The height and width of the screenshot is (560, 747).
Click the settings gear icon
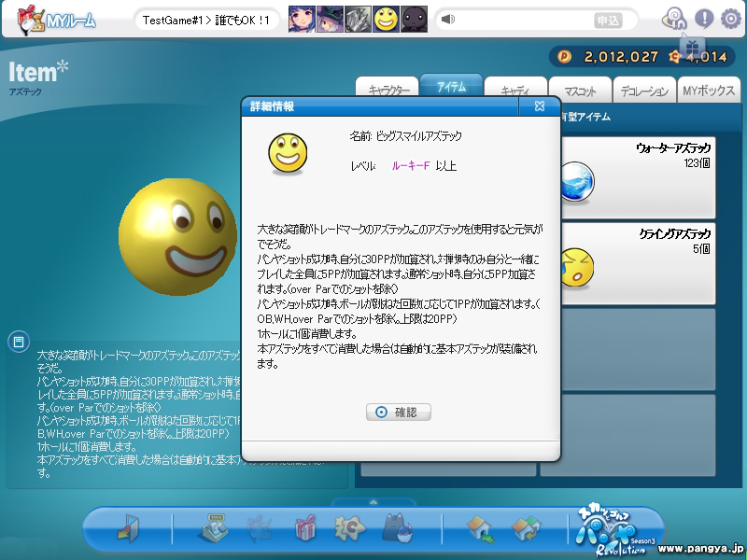tap(731, 18)
